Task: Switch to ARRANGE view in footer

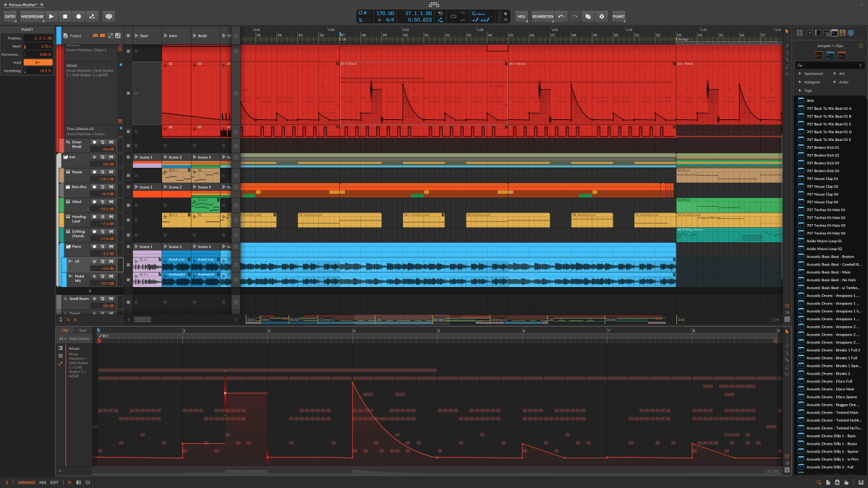Action: click(x=27, y=482)
